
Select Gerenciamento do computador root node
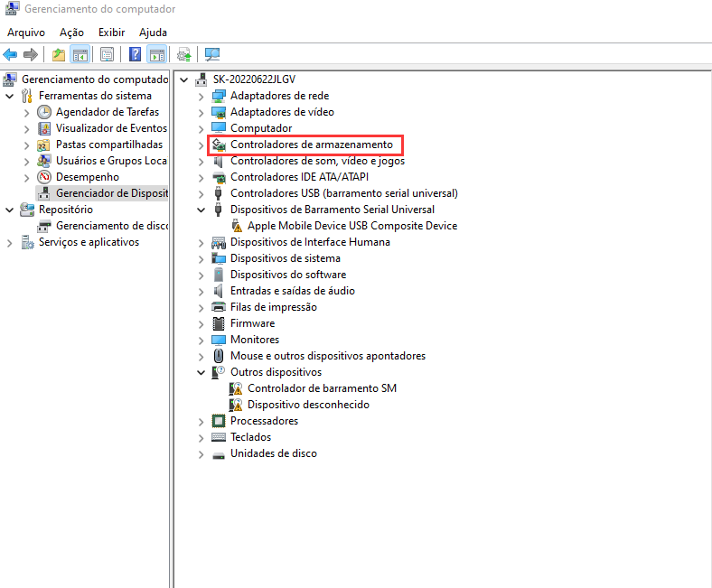click(95, 79)
